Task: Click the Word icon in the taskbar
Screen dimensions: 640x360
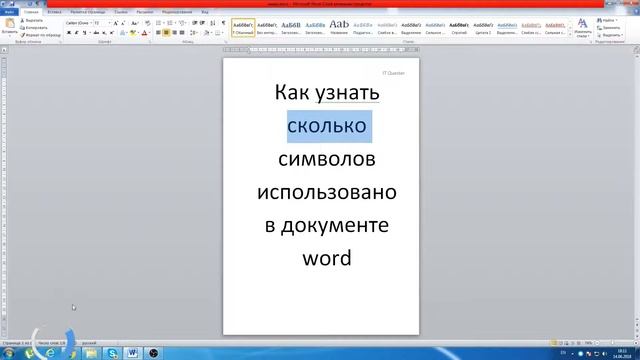Action: [x=132, y=353]
